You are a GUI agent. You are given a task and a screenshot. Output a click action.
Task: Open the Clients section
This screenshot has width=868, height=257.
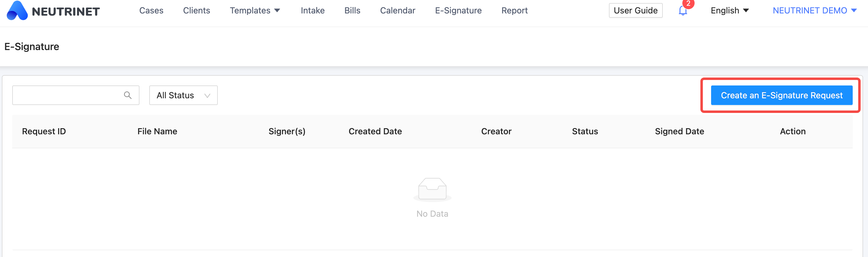(x=196, y=11)
